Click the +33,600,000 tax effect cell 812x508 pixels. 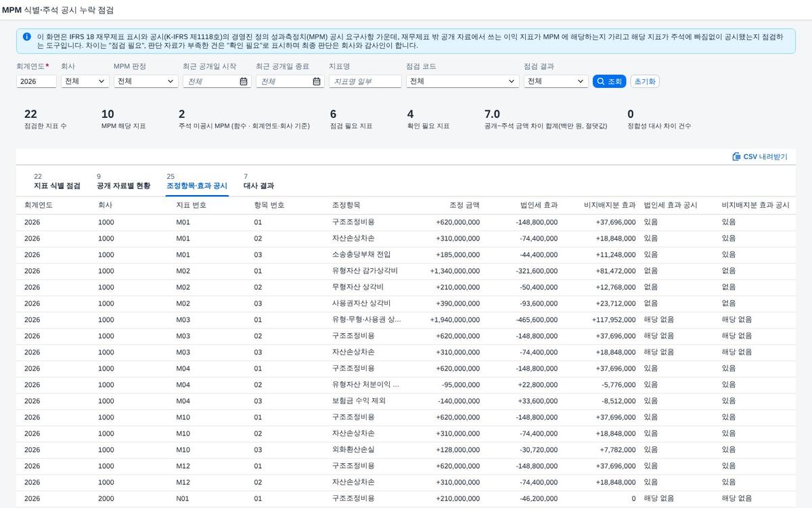tap(538, 401)
